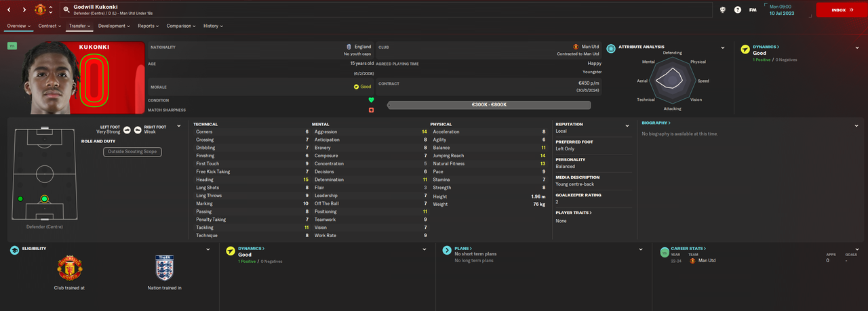Click the England nationality shield icon
Image resolution: width=868 pixels, height=311 pixels.
click(349, 47)
